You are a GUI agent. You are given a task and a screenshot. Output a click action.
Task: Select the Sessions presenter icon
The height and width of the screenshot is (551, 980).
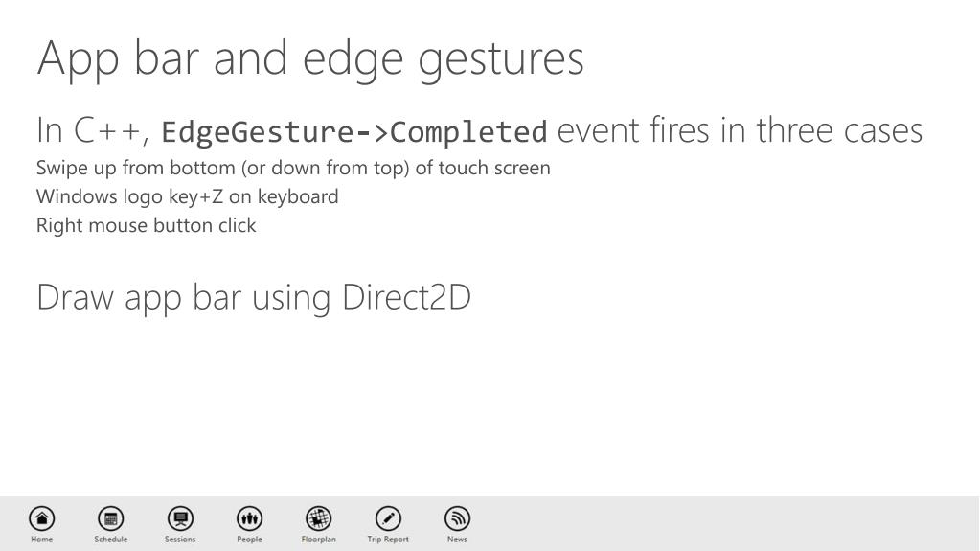180,518
